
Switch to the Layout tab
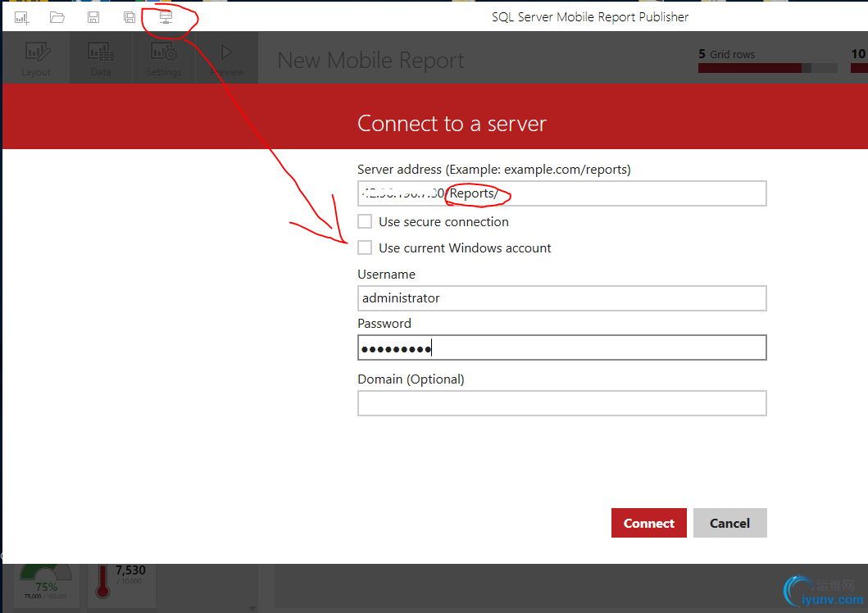pos(37,58)
